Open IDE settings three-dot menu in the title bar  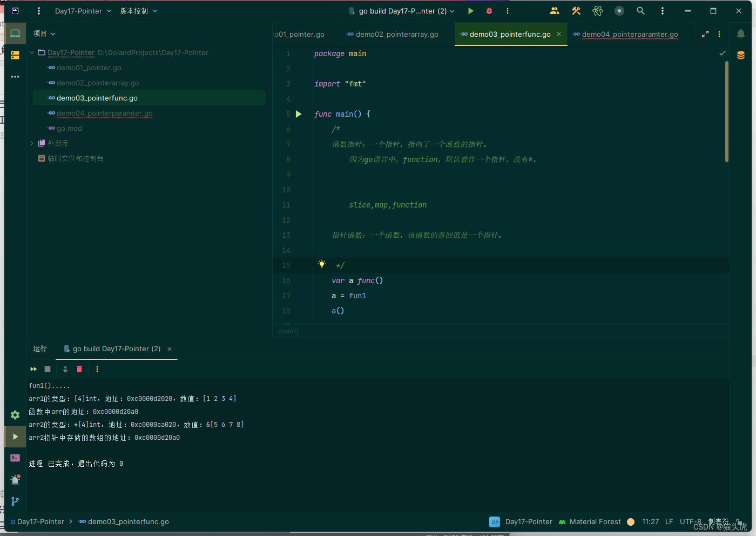coord(663,11)
